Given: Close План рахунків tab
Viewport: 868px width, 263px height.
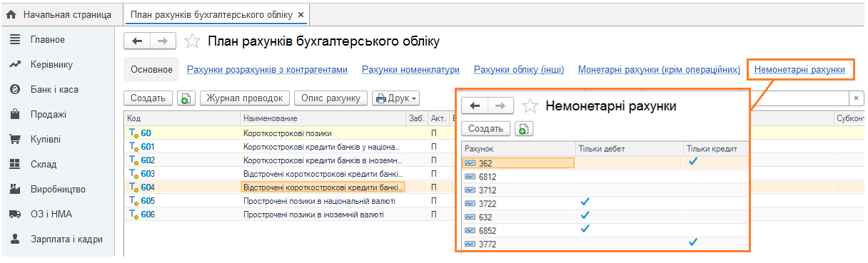Looking at the screenshot, I should tap(301, 14).
